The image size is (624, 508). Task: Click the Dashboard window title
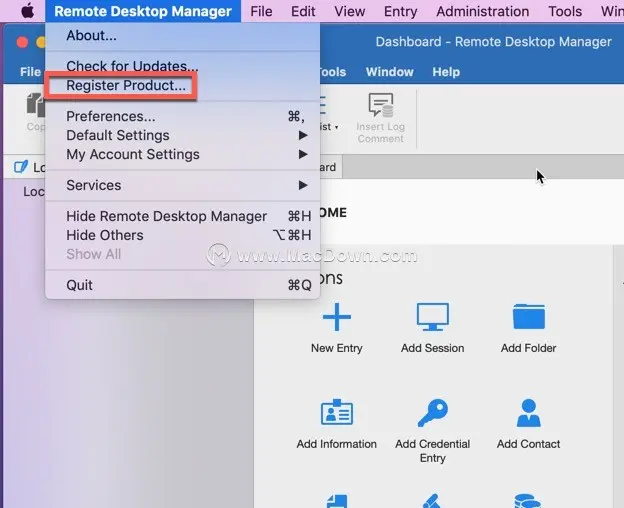point(493,42)
